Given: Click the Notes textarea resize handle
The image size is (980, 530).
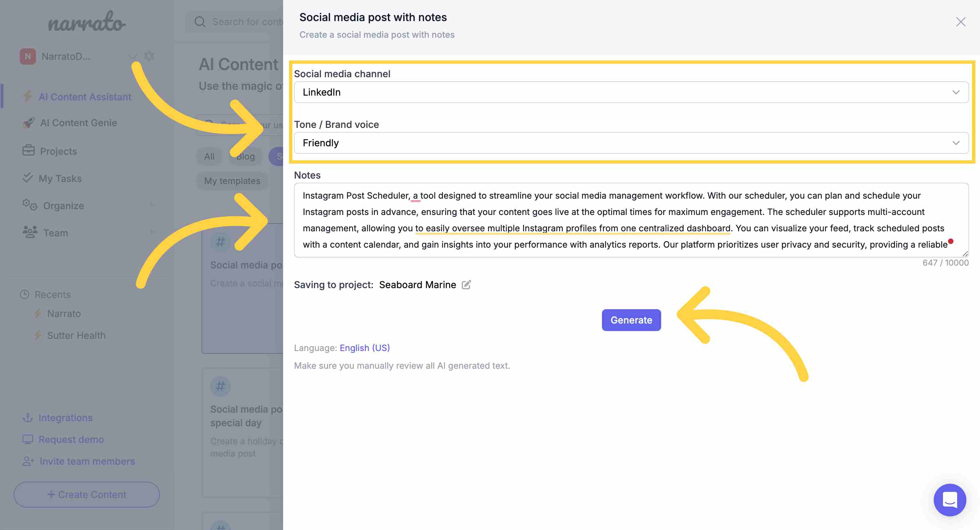Looking at the screenshot, I should click(965, 254).
